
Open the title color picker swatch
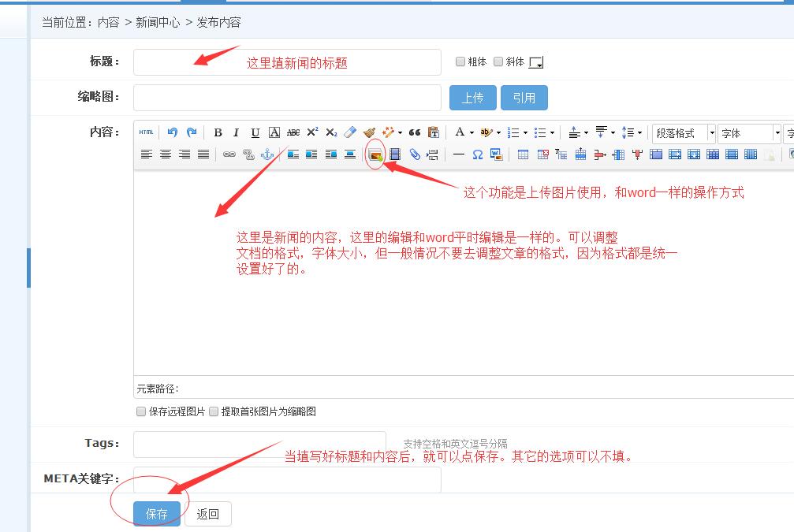[x=536, y=62]
